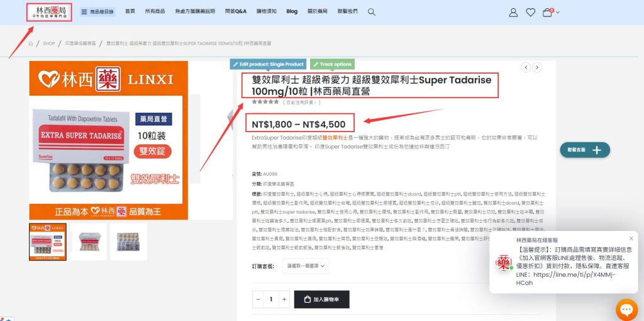Open 關於藥局 page
Viewport: 644px width, 321px height.
pos(318,11)
